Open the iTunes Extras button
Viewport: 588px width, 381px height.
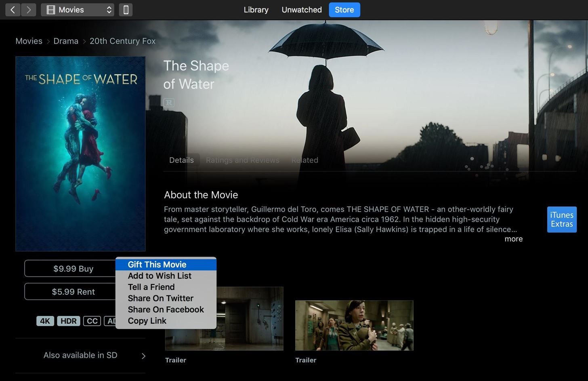tap(561, 219)
